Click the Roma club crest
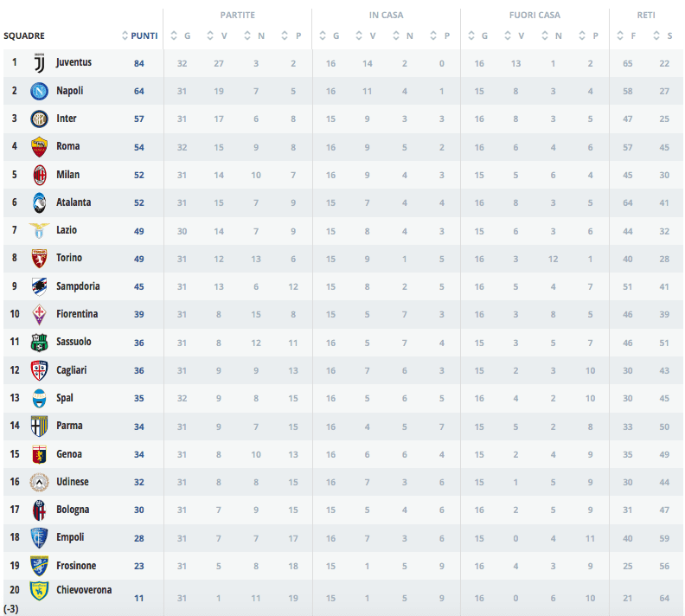 [x=39, y=146]
